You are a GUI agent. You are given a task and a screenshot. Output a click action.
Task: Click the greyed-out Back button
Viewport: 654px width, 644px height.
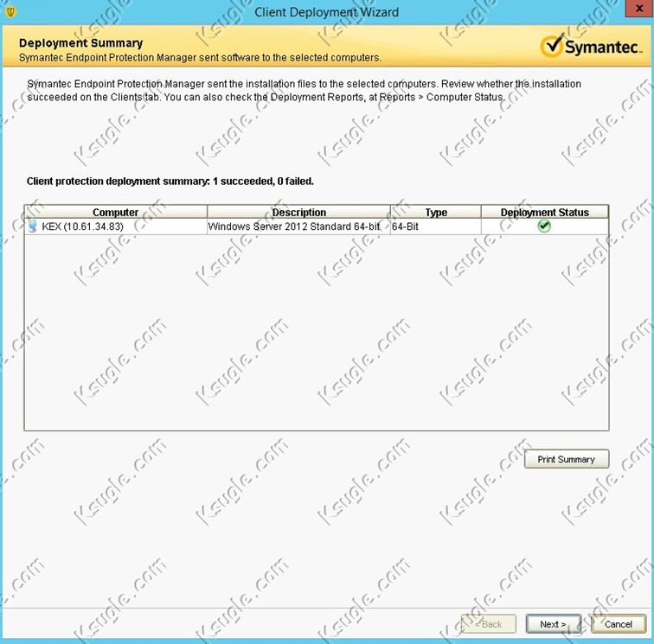489,624
